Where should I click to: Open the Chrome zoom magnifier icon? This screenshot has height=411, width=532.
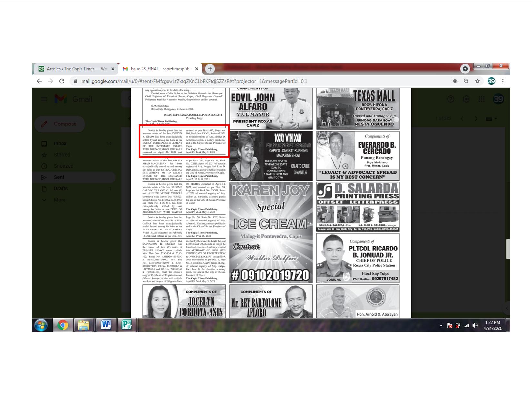point(466,81)
